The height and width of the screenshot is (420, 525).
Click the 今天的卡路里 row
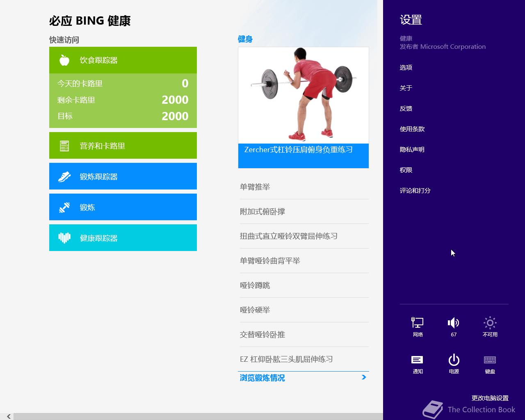tap(123, 84)
